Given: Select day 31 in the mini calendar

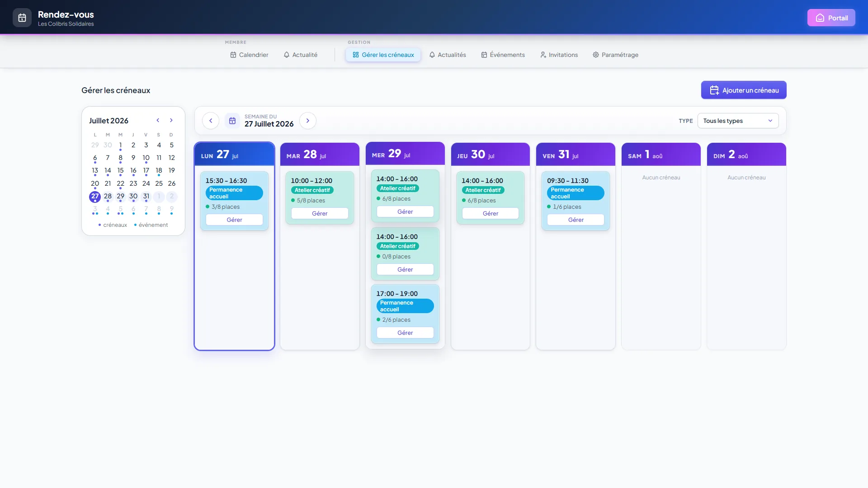Looking at the screenshot, I should pos(146,197).
